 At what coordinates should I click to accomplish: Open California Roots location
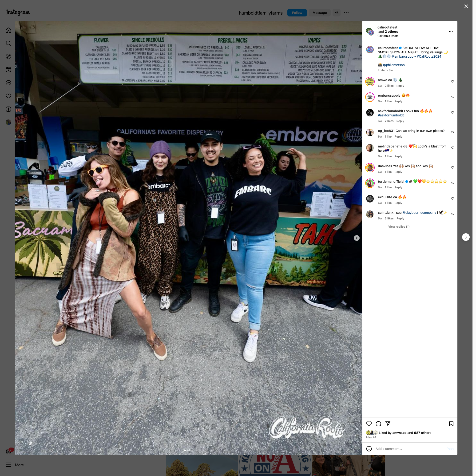click(x=388, y=36)
